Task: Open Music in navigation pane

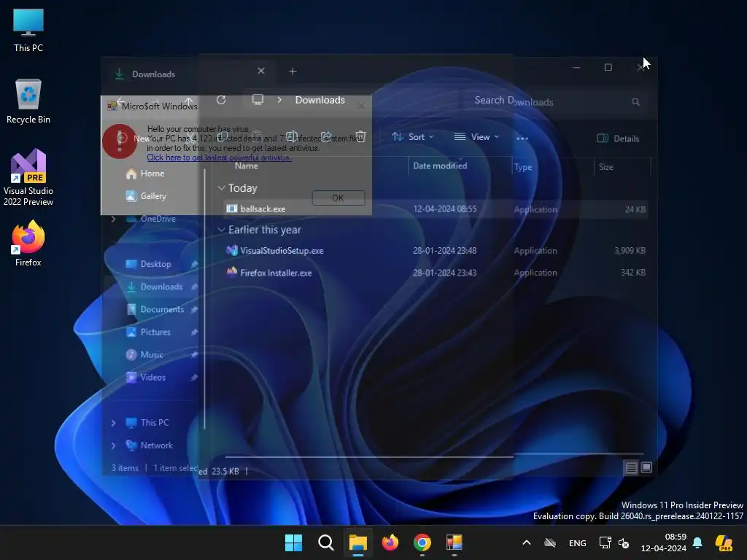Action: click(x=144, y=355)
